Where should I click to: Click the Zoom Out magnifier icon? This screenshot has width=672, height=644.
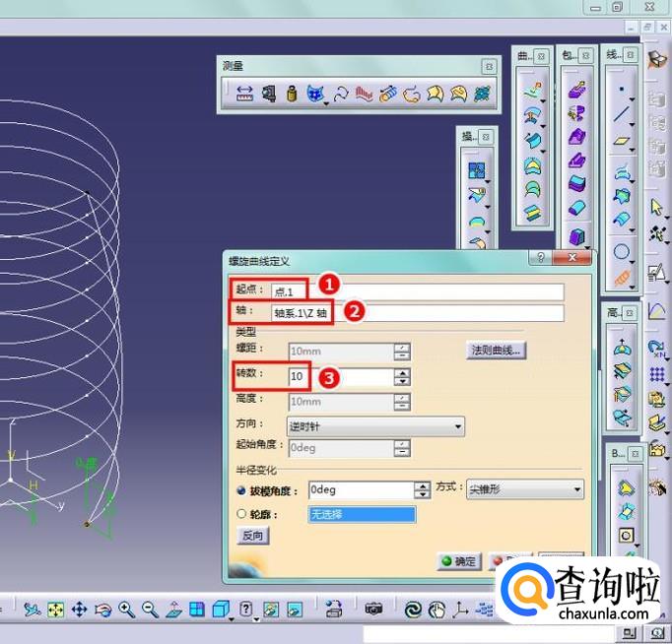click(151, 610)
